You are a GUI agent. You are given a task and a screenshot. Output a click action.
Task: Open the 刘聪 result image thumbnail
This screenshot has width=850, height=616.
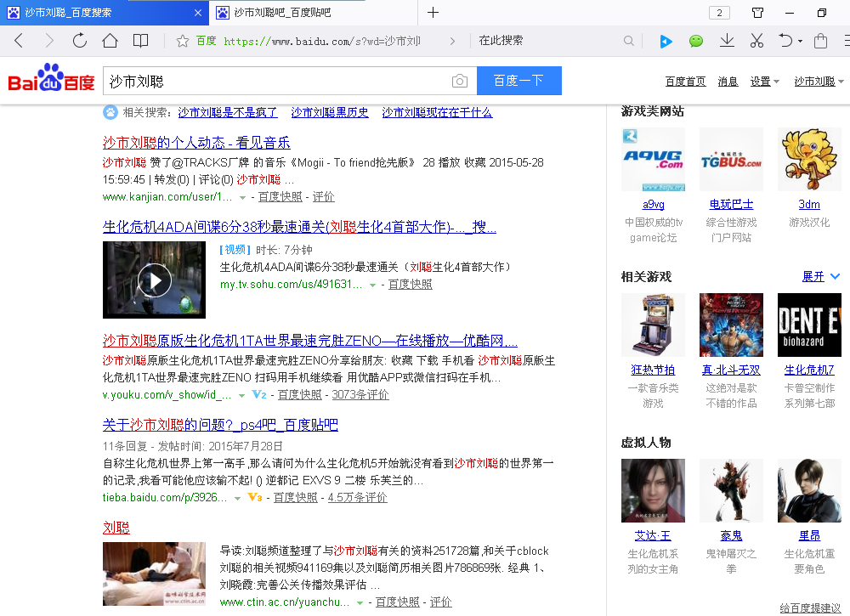pos(155,574)
